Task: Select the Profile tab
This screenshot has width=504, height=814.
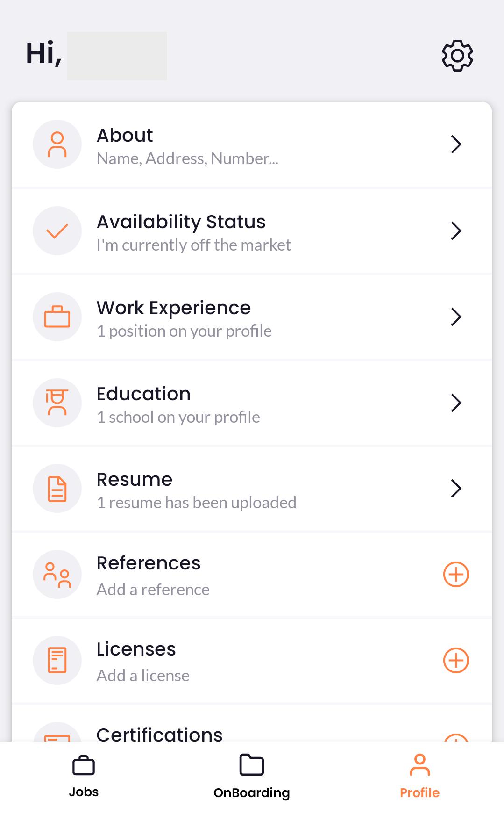Action: [419, 776]
